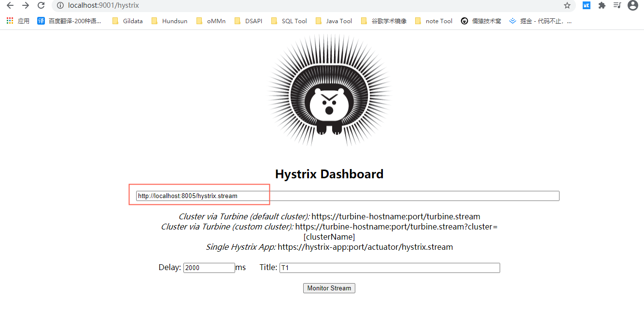Open the 儒猿技术窝 bookmark
This screenshot has width=644, height=329.
coord(481,21)
